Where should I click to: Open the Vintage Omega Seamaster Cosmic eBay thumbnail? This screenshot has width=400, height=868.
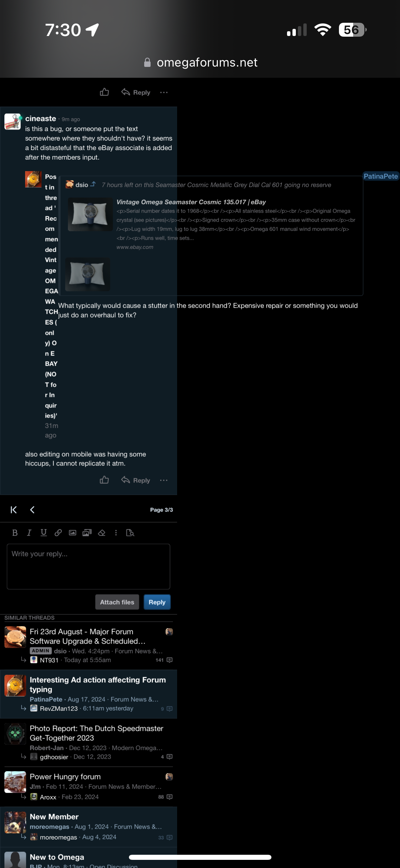(90, 215)
